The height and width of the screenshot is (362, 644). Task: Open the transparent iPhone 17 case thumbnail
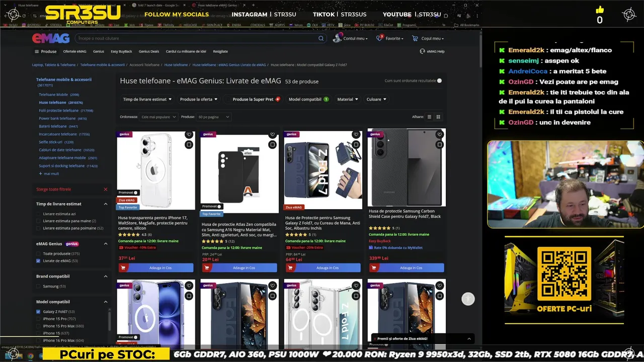(x=156, y=170)
